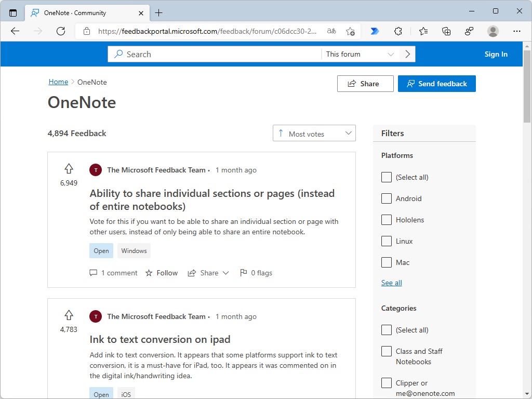
Task: Submit search with arrow button
Action: point(407,54)
